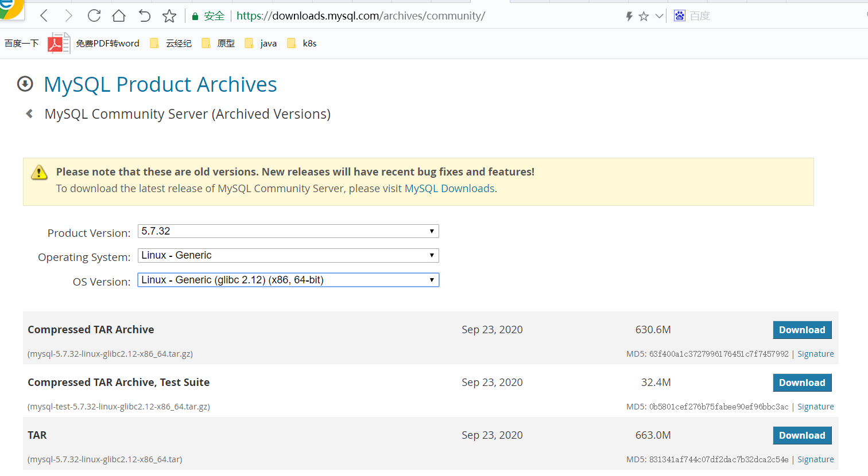The height and width of the screenshot is (476, 868).
Task: Click the 32.4M file size
Action: point(656,383)
